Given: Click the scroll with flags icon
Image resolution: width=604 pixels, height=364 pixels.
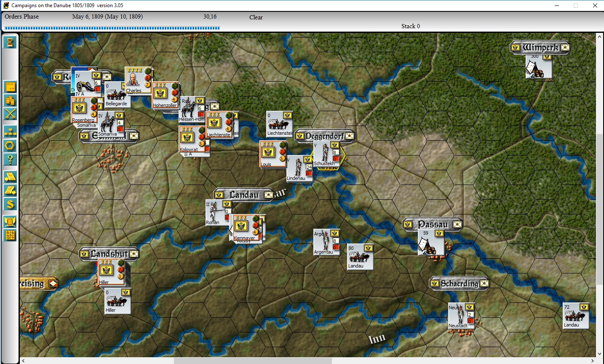Looking at the screenshot, I should tap(10, 222).
